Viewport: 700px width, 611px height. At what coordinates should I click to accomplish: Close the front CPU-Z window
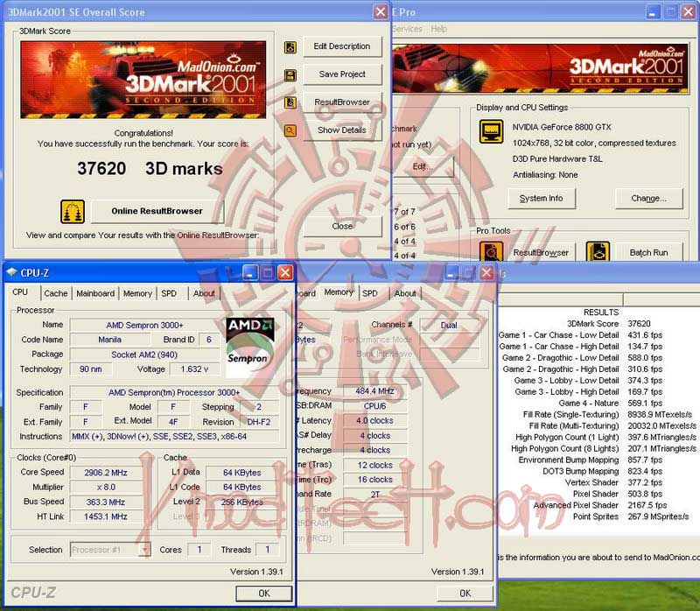tap(285, 272)
